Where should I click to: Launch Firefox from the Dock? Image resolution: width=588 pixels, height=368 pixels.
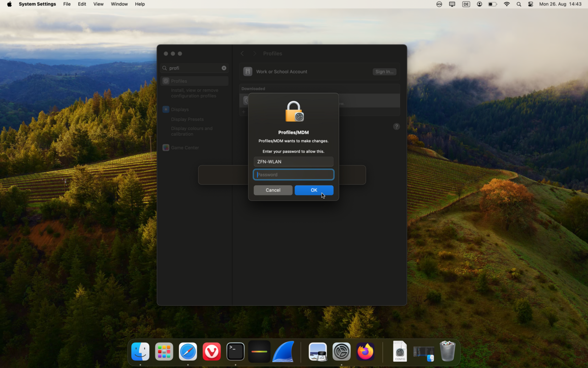pyautogui.click(x=365, y=352)
